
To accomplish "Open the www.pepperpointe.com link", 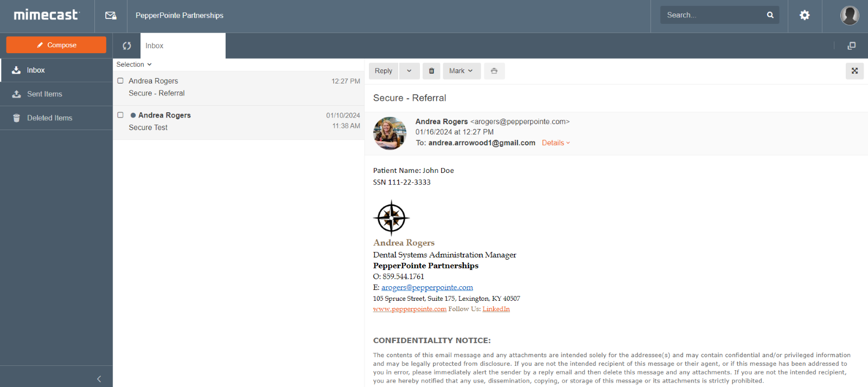I will [x=410, y=309].
